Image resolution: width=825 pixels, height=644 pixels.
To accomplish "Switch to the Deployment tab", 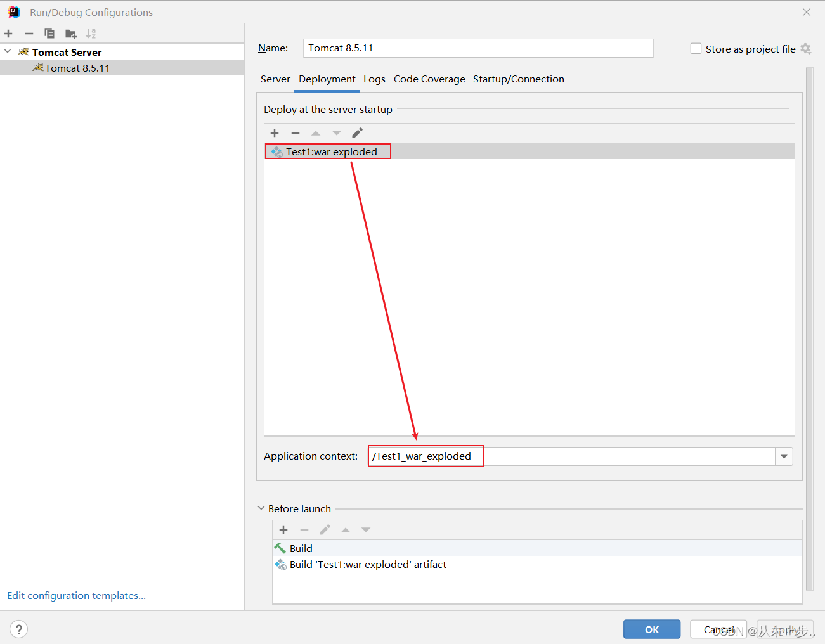I will point(327,79).
